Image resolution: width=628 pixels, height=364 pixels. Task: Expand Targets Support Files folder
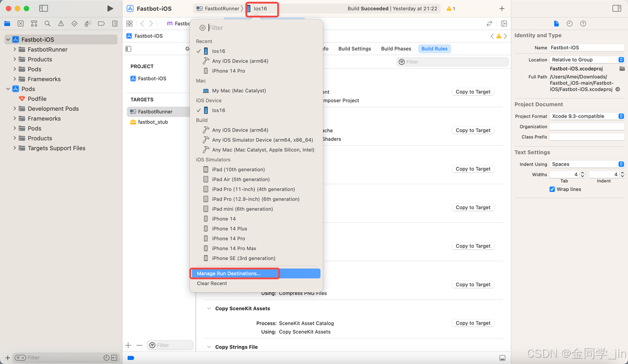pos(15,148)
